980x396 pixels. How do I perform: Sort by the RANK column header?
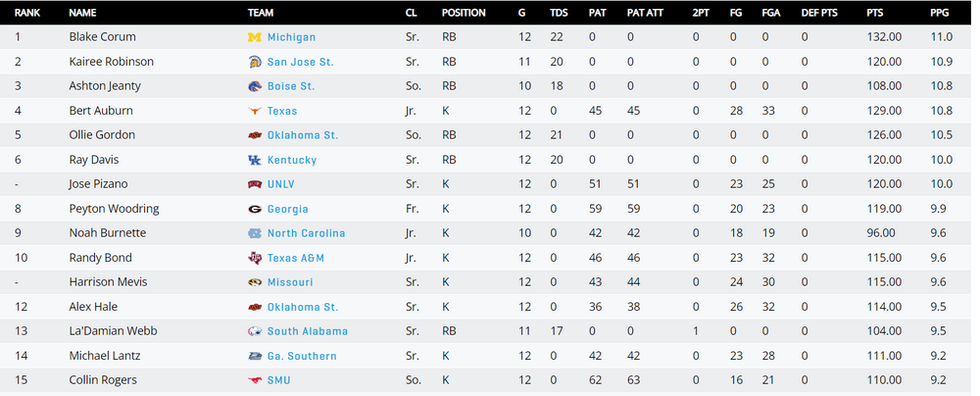(27, 13)
